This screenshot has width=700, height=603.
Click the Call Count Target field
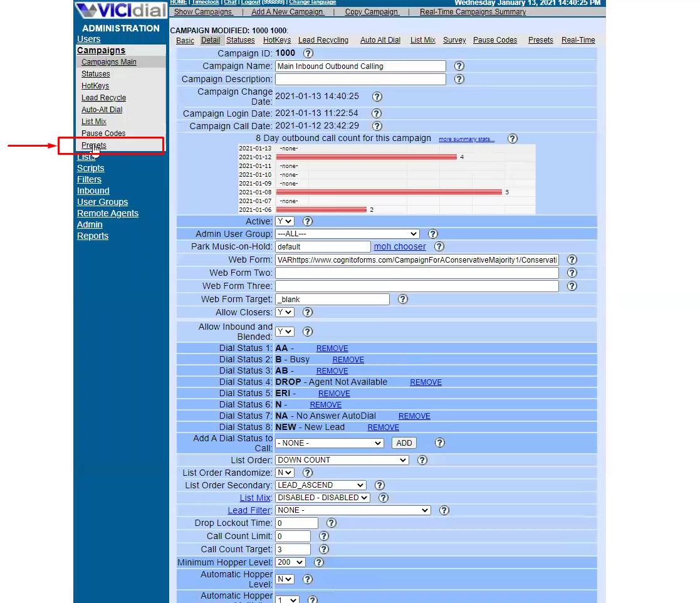tap(293, 549)
